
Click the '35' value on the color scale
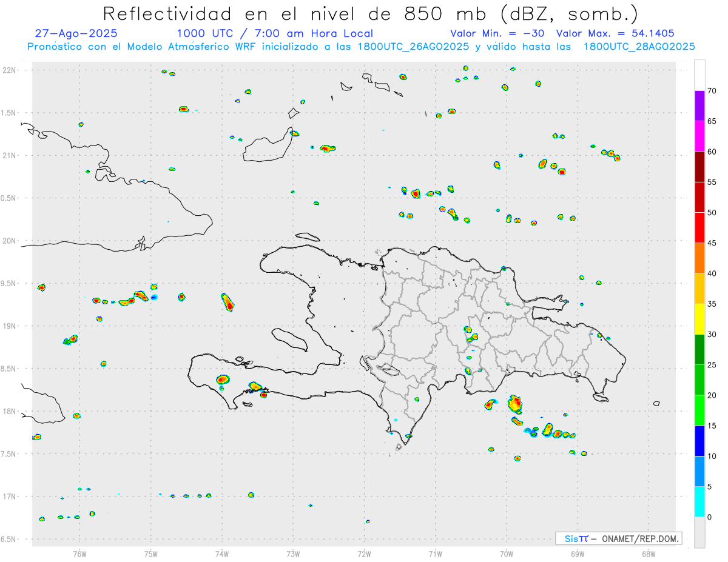pyautogui.click(x=712, y=304)
